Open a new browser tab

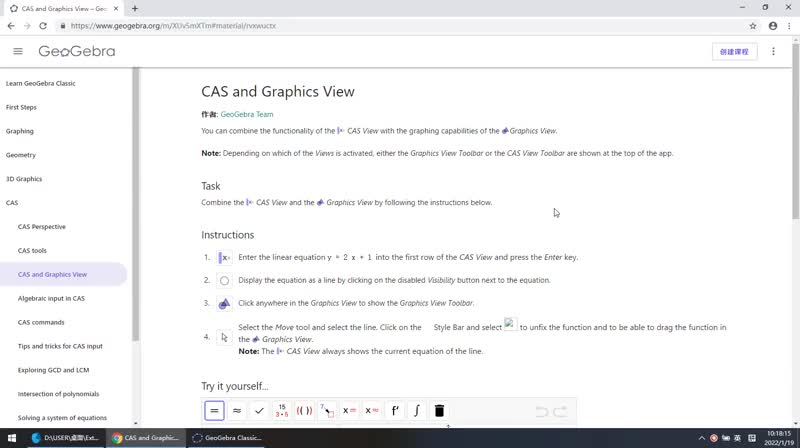click(135, 9)
